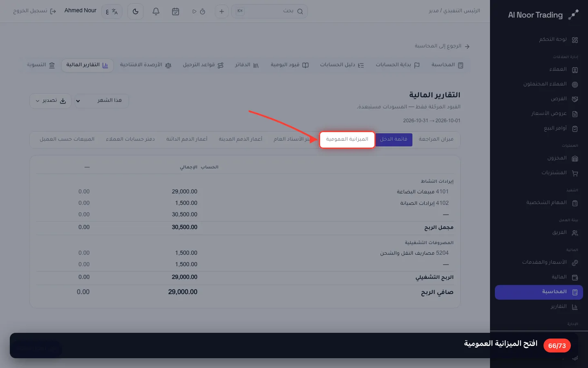Switch to قائمة الدخل income statement tab
Image resolution: width=588 pixels, height=368 pixels.
(x=394, y=139)
